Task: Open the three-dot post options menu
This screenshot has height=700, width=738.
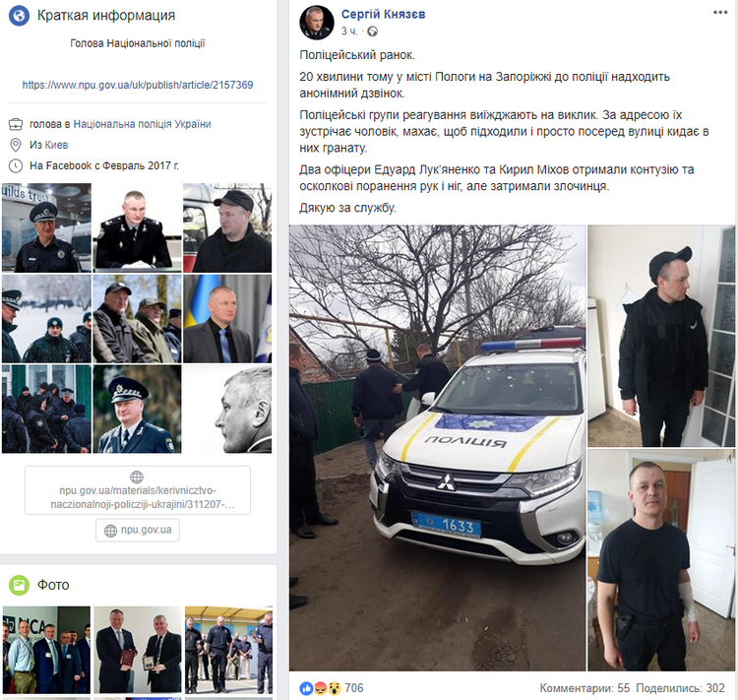Action: 720,12
